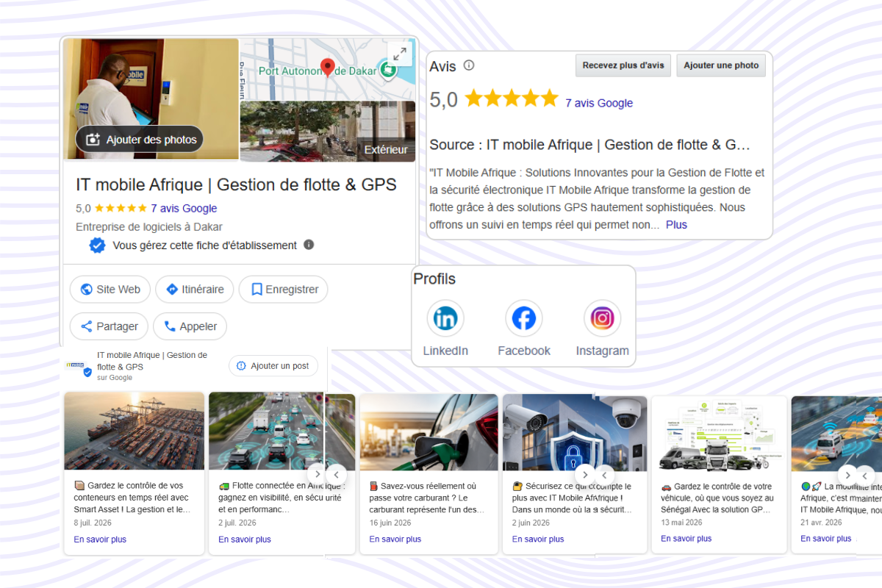Open fuel nozzle post image
This screenshot has width=882, height=588.
click(429, 433)
